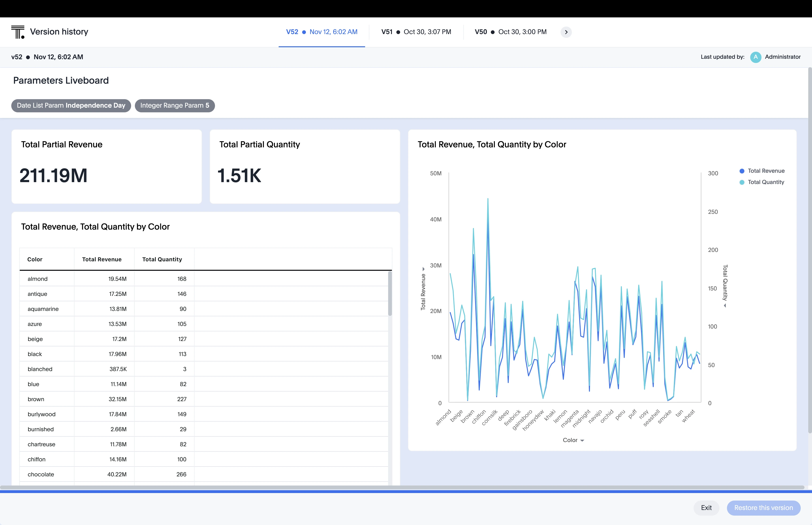The height and width of the screenshot is (525, 812).
Task: Click the ThoughtSpot logo icon
Action: 18,32
